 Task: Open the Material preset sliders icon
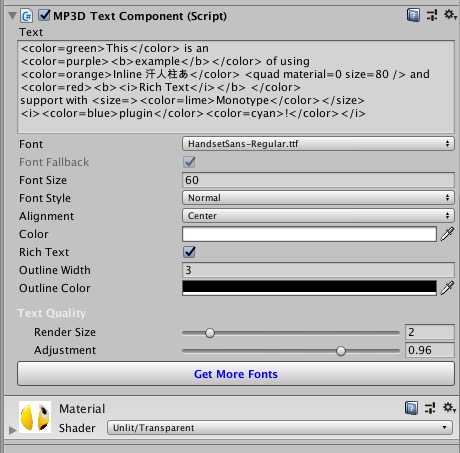point(430,408)
